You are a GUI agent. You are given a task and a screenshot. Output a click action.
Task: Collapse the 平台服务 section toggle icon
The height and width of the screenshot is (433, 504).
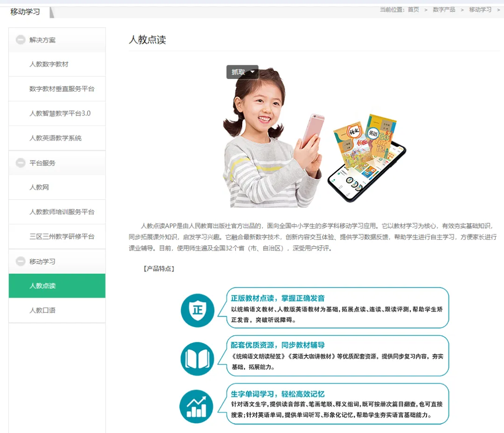pyautogui.click(x=21, y=163)
